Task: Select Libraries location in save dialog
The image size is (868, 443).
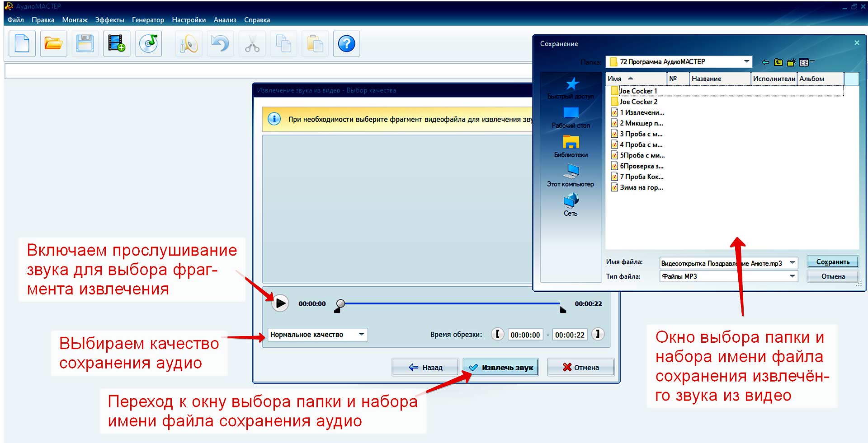Action: coord(571,147)
